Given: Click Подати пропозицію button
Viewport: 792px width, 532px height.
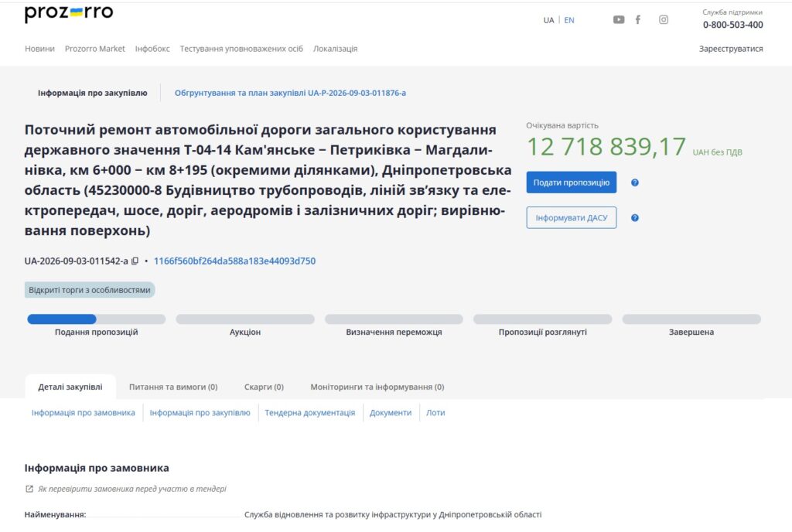Looking at the screenshot, I should tap(572, 182).
